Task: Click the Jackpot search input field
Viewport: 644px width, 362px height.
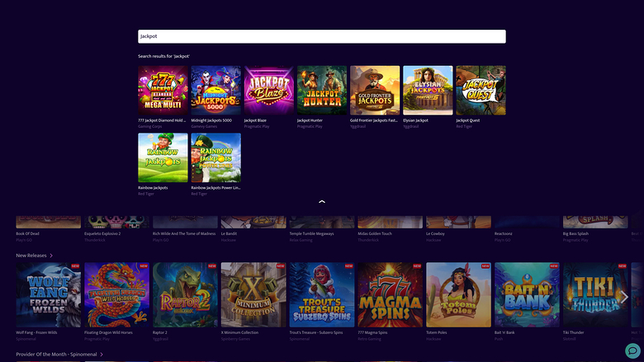Action: (322, 36)
